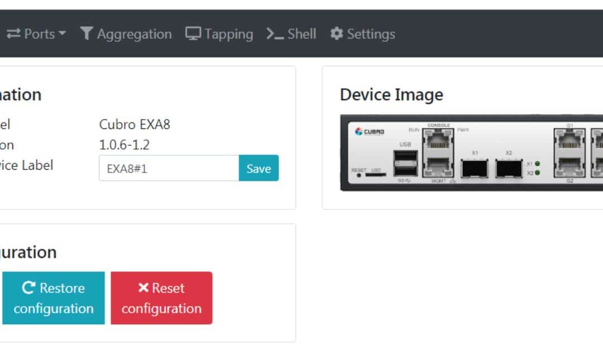Open the Settings page
Viewport: 603px width, 364px height.
tap(363, 34)
